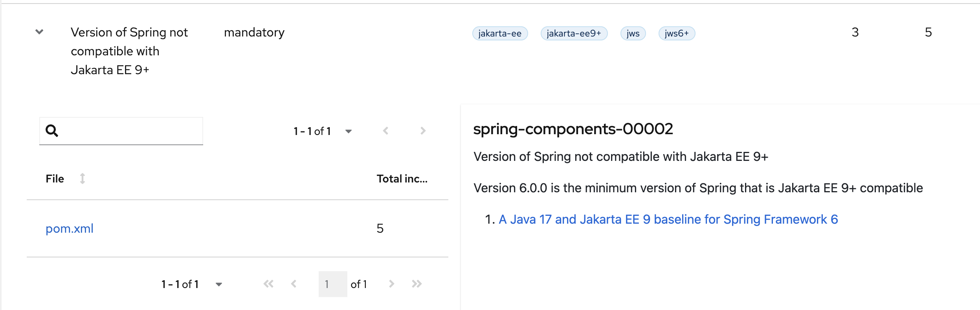Viewport: 980px width, 310px height.
Task: Click the jws6+ tag label
Action: pos(676,33)
